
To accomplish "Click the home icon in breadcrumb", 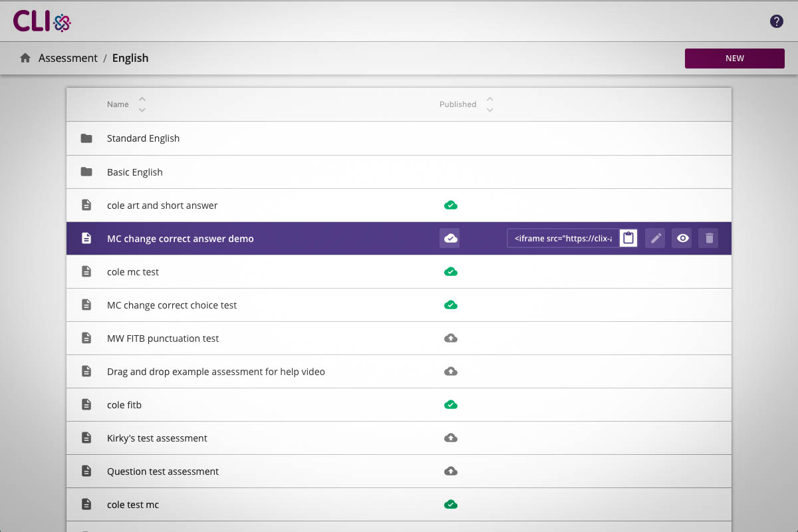I will click(x=25, y=58).
